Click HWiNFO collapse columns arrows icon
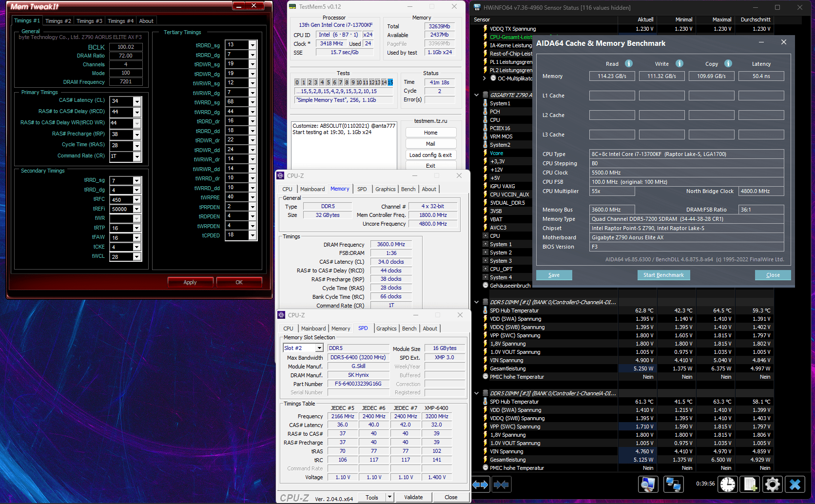 coord(501,485)
